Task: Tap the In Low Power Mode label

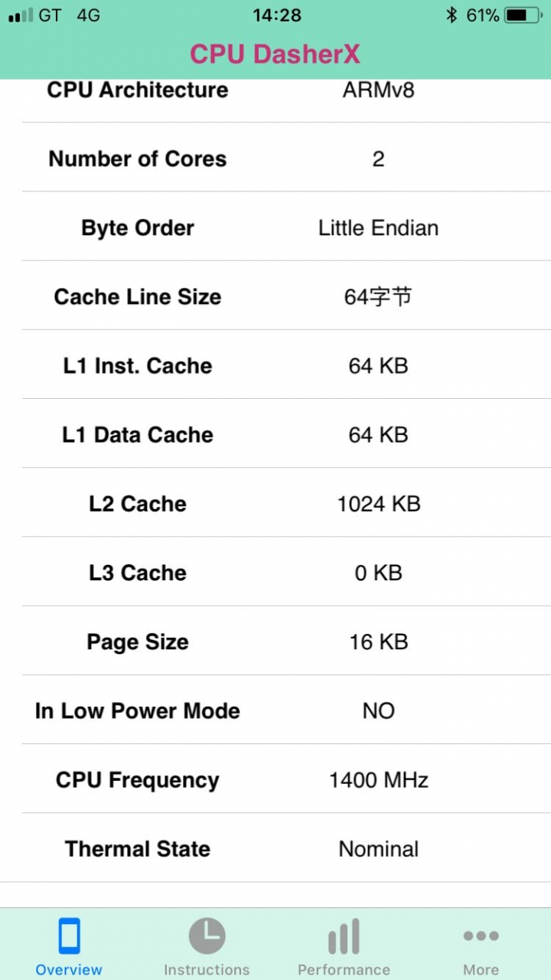Action: point(138,711)
